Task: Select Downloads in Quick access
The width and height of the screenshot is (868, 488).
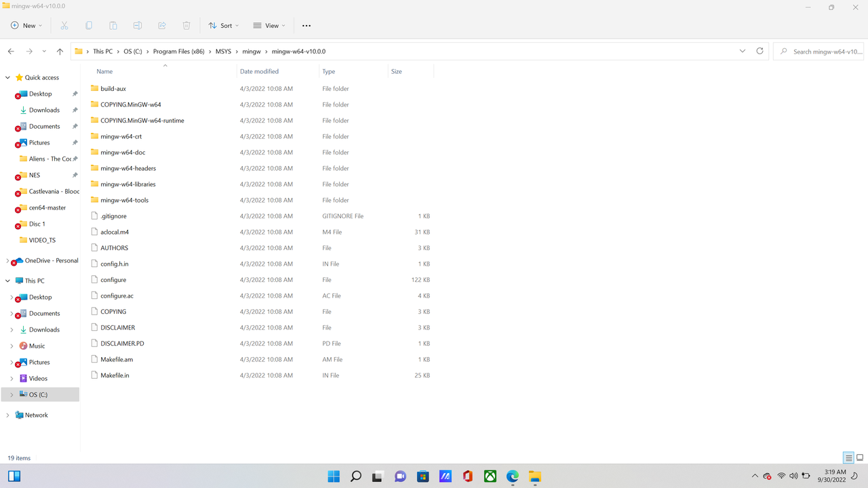Action: (x=44, y=110)
